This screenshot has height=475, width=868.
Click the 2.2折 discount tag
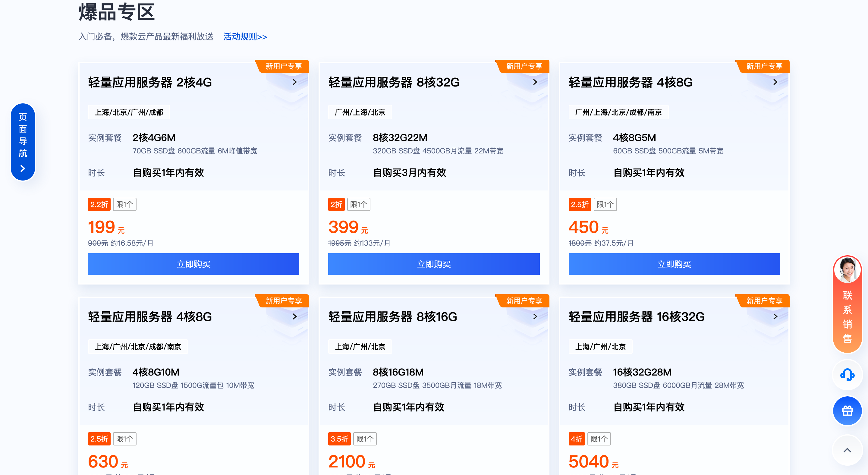pos(99,204)
